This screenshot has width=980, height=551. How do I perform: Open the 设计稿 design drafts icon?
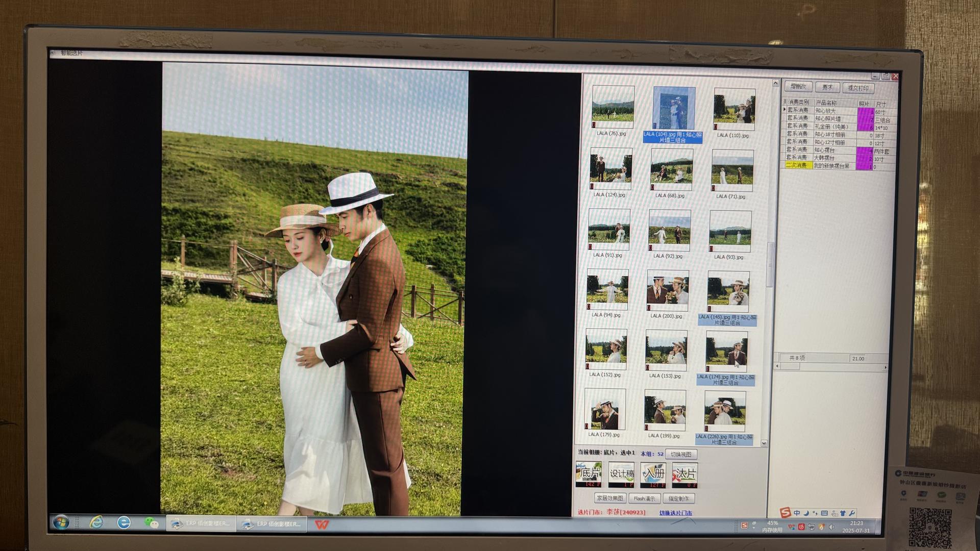point(621,474)
